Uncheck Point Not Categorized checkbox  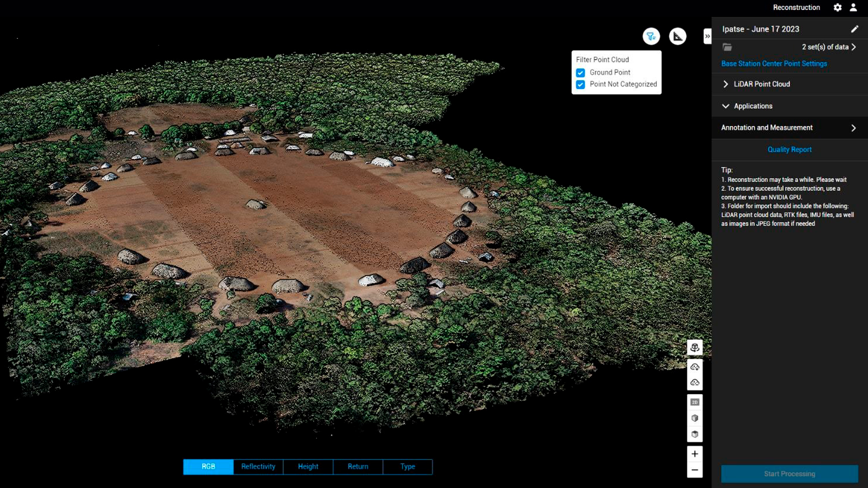580,84
